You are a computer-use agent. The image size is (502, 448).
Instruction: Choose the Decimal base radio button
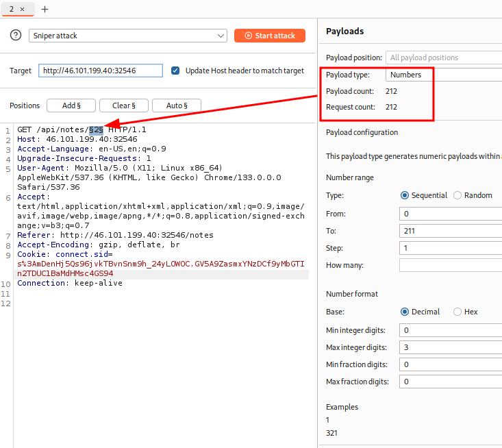tap(405, 312)
